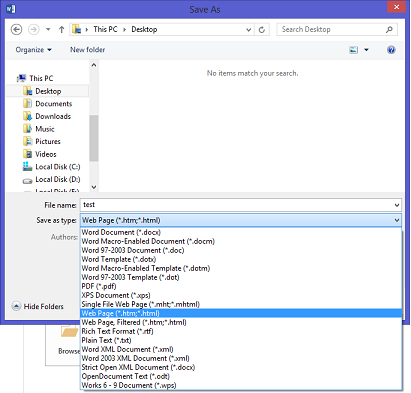Choose Word 97-2003 Template (*.dot)

[241, 277]
